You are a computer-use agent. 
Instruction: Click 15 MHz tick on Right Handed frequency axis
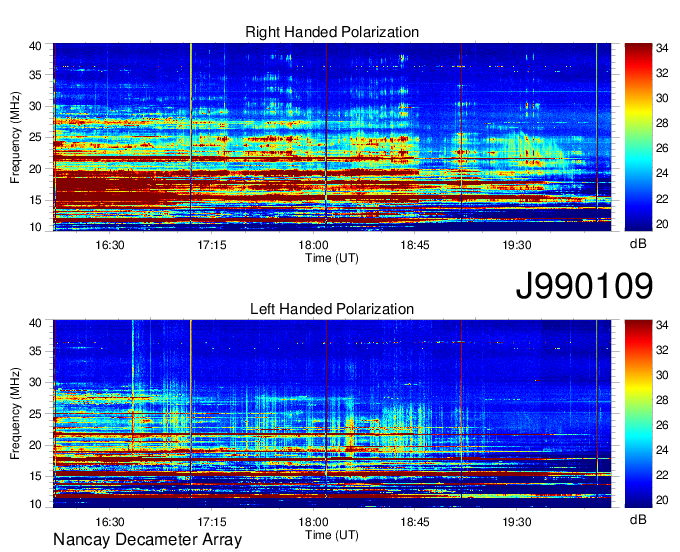[x=35, y=200]
